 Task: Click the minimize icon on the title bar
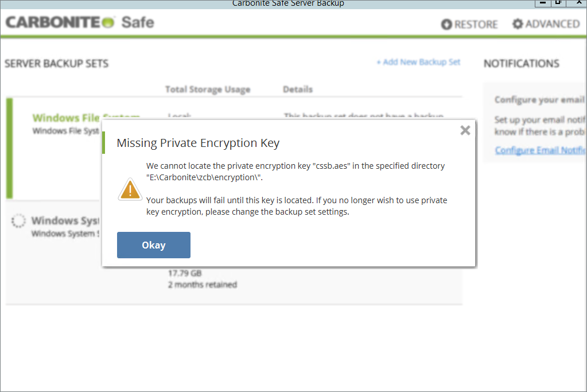542,3
